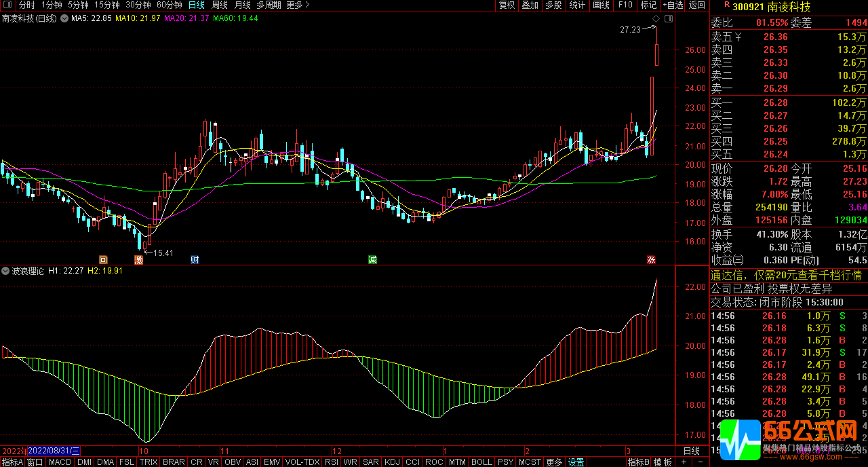Open the 设置 indicator settings
This screenshot has height=467, width=868.
point(576,462)
